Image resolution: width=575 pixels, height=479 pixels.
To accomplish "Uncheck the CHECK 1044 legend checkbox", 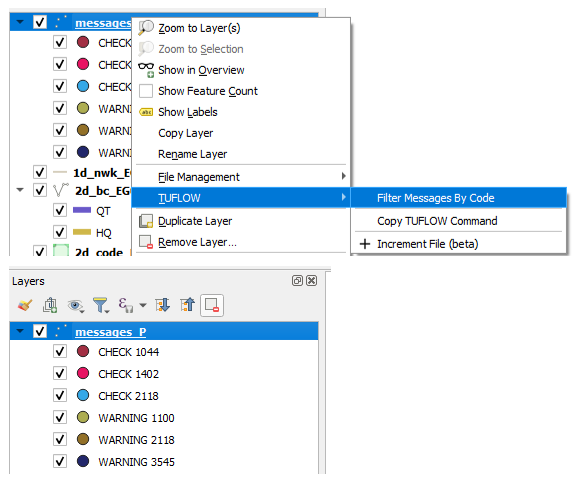I will 60,351.
